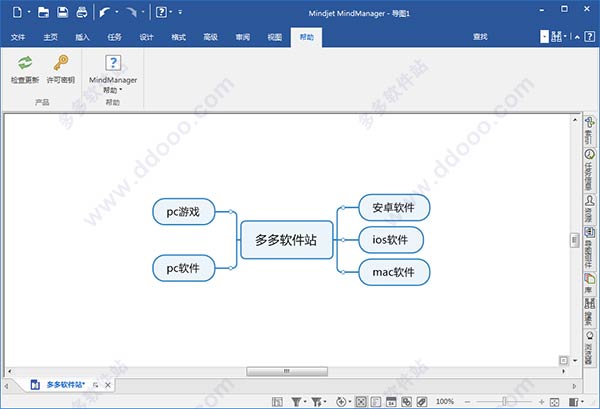Click the 100% zoom level text
The height and width of the screenshot is (409, 600).
point(445,402)
